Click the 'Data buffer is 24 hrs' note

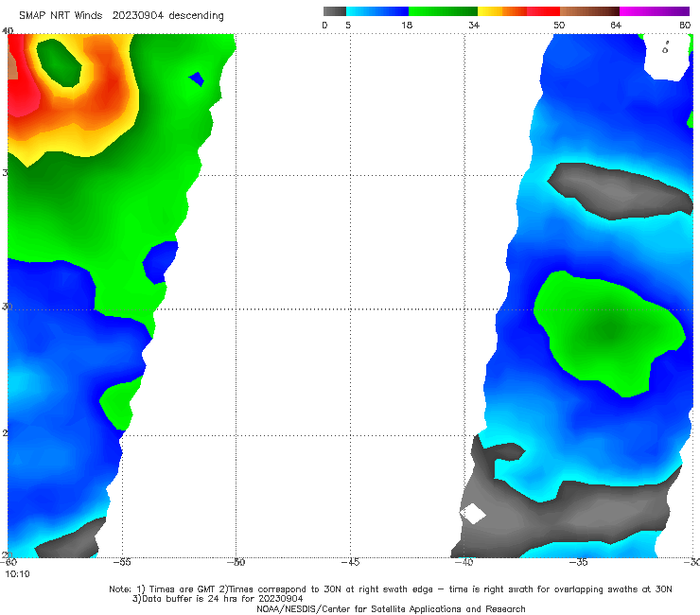coord(218,599)
